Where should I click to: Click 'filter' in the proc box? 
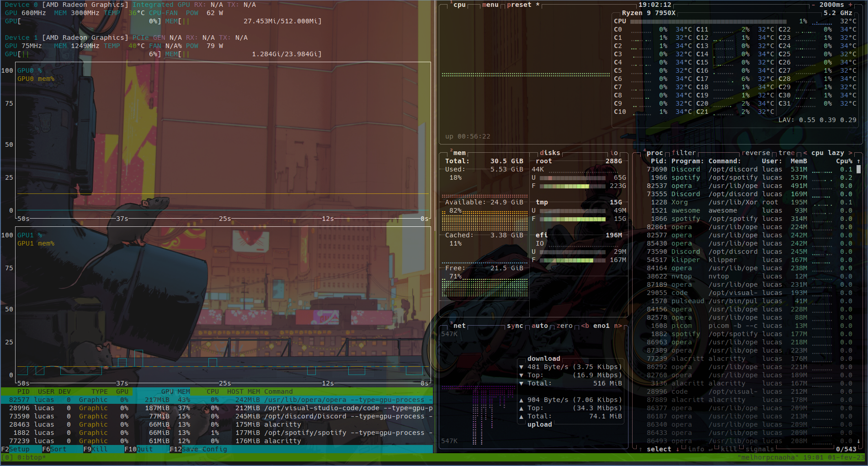tap(684, 153)
